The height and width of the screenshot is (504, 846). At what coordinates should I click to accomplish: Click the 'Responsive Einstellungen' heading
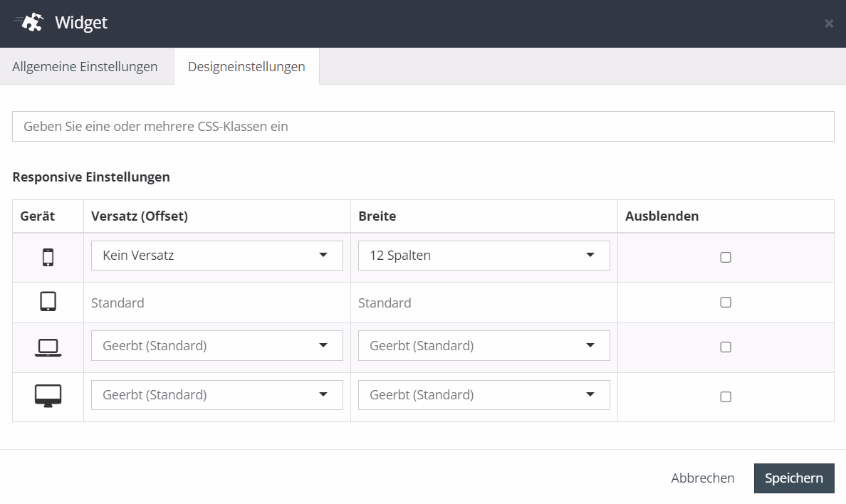tap(91, 177)
